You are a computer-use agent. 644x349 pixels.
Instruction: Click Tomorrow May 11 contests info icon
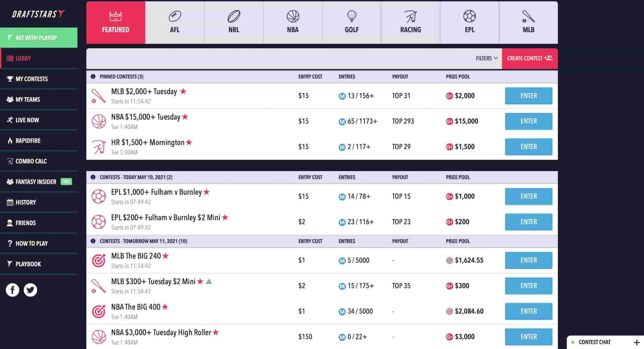click(x=93, y=241)
